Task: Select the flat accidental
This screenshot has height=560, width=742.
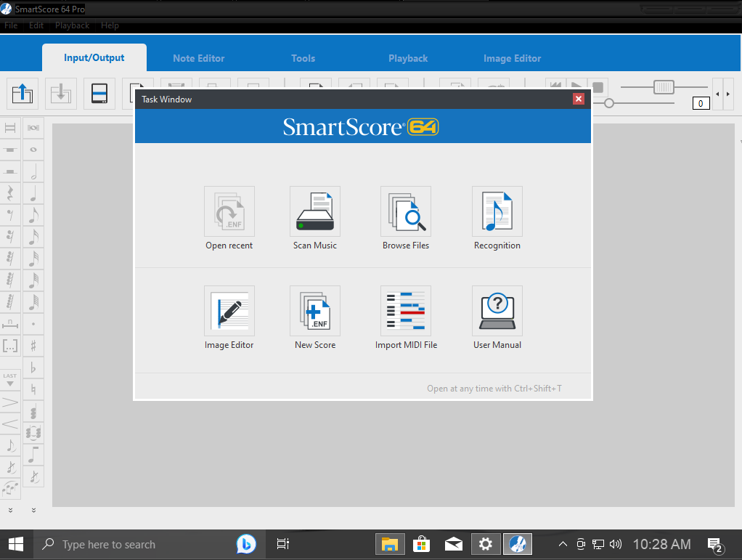Action: (x=33, y=368)
